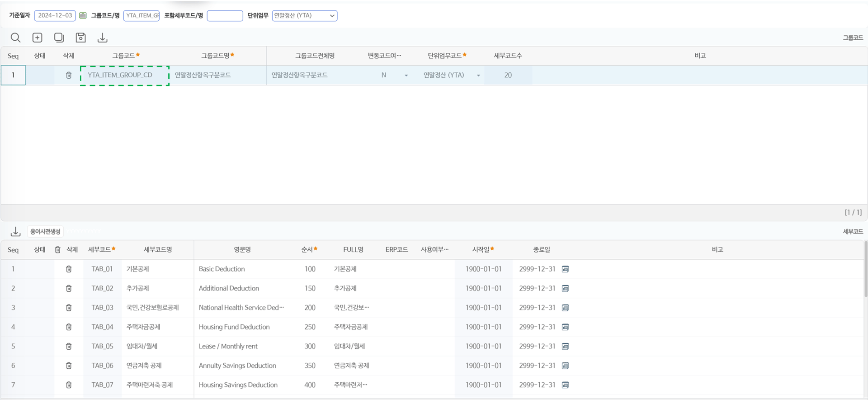Click the copy row toolbar icon
The height and width of the screenshot is (400, 868).
click(x=59, y=38)
